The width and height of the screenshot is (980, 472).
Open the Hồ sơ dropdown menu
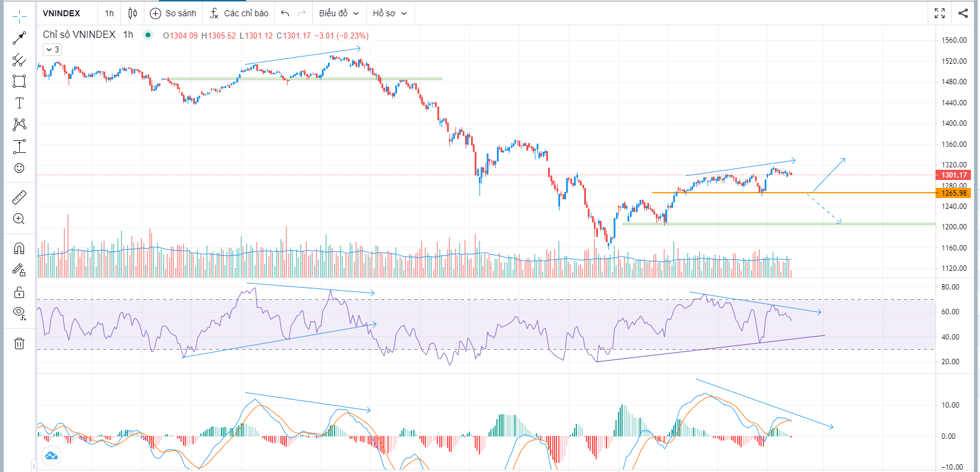(x=390, y=13)
